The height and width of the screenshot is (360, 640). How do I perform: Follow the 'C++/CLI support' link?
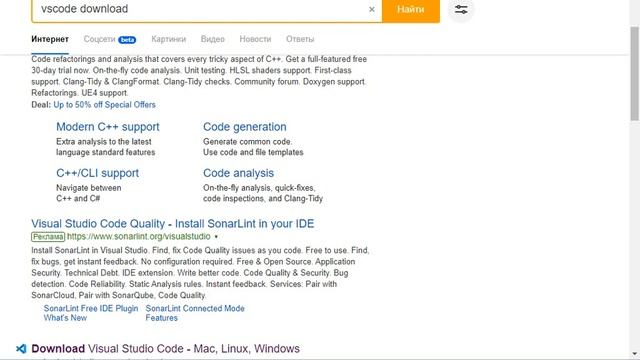pos(98,173)
